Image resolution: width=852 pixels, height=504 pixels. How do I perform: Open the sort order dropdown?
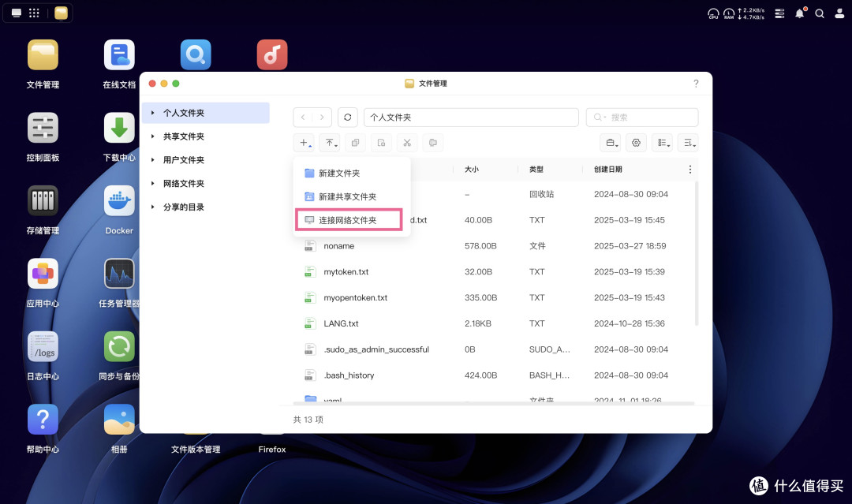click(689, 143)
